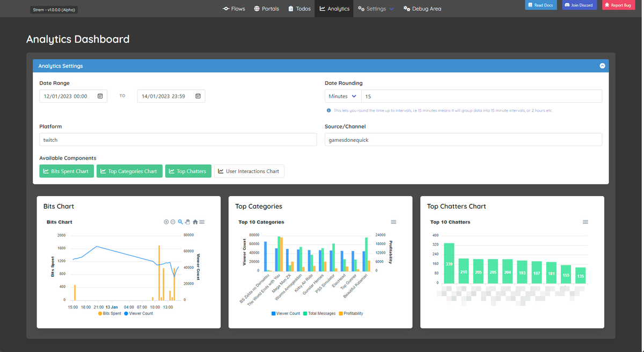644x352 pixels.
Task: Navigate to Todos
Action: pos(299,9)
